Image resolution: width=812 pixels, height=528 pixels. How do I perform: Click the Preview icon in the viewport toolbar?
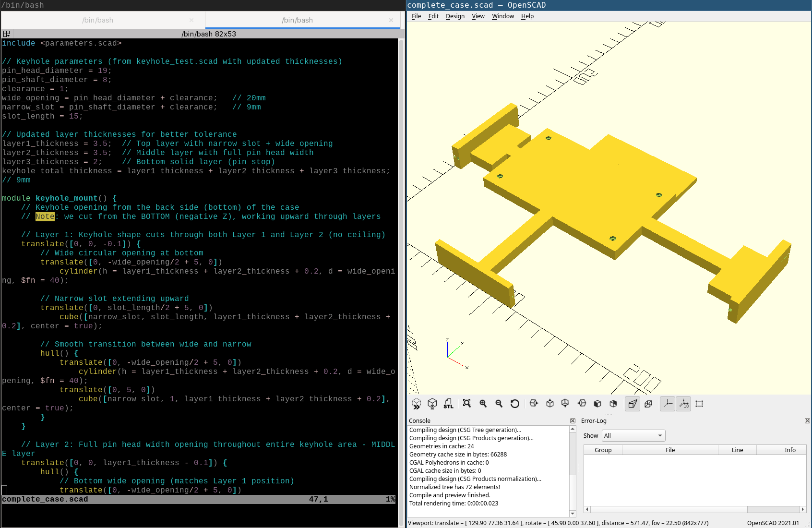(417, 404)
